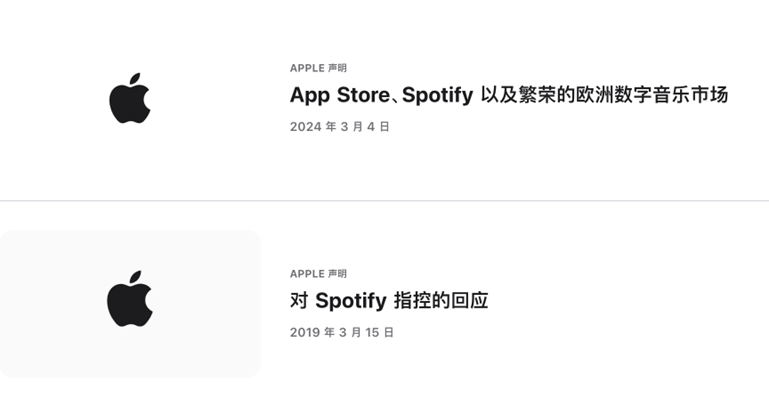Click "声明" in the lower category label
This screenshot has width=769, height=399.
(337, 274)
